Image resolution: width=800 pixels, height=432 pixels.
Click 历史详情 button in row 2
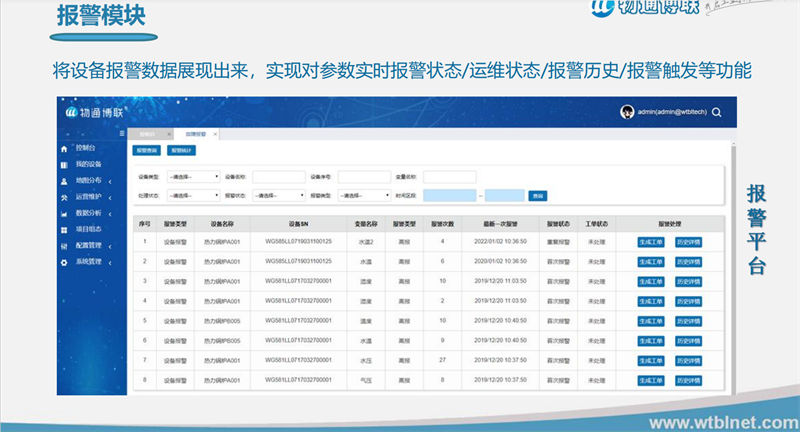(689, 261)
